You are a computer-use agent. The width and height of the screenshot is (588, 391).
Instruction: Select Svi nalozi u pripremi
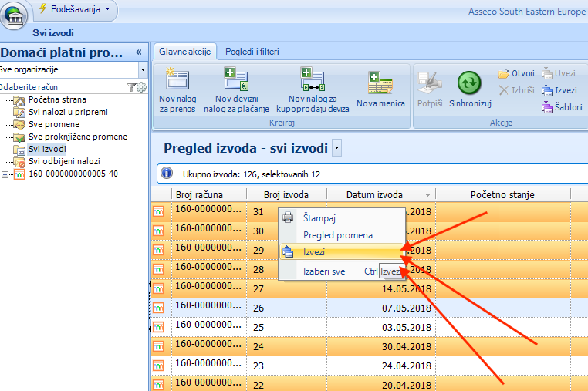[68, 112]
